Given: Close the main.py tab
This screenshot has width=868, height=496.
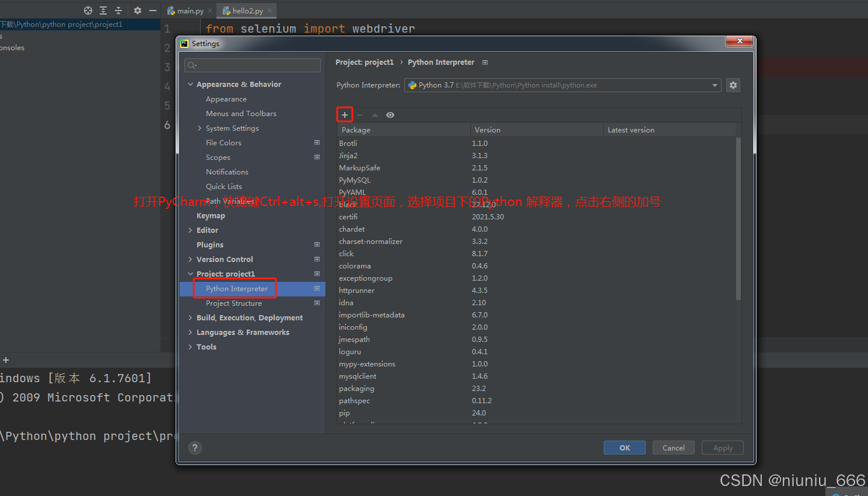Looking at the screenshot, I should tap(210, 11).
